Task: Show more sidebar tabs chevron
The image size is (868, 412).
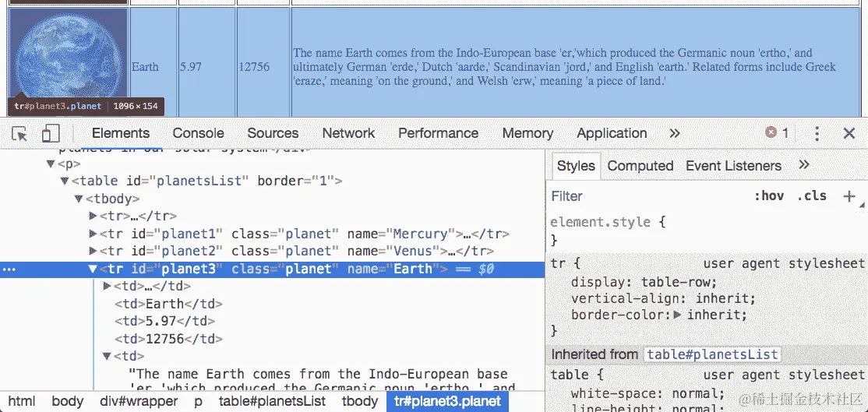Action: pos(804,165)
